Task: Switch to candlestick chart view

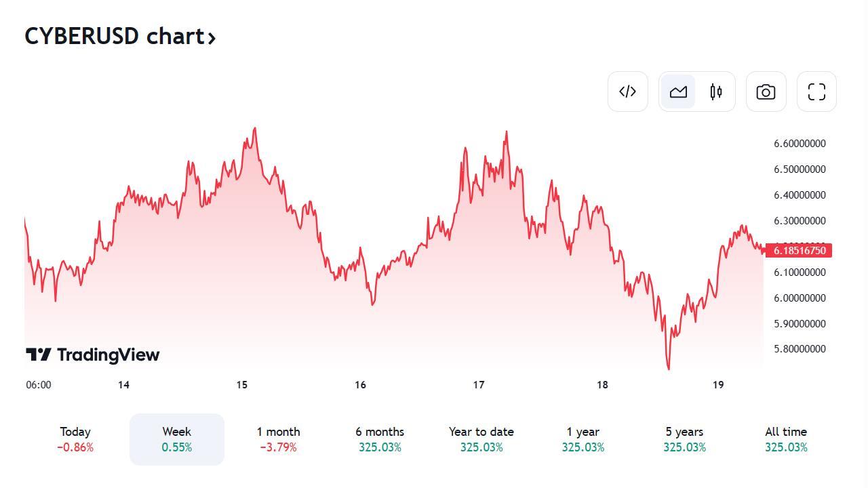Action: [716, 91]
